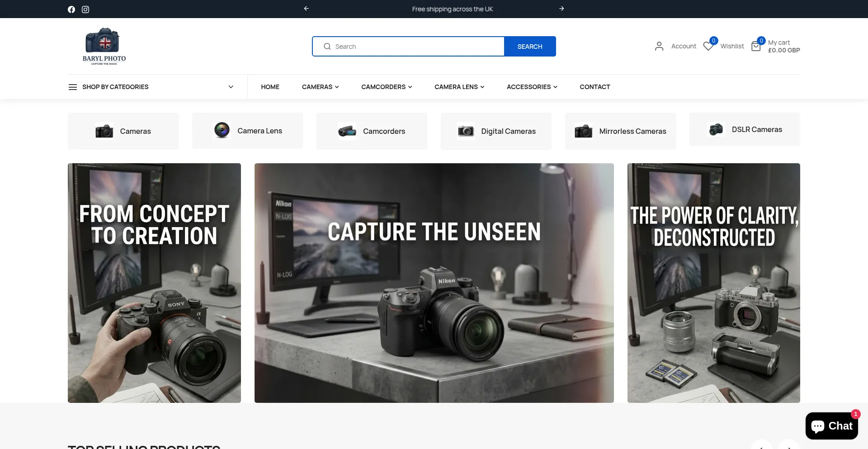The height and width of the screenshot is (449, 868).
Task: Select the Mirrorless Cameras category tile
Action: pos(620,131)
